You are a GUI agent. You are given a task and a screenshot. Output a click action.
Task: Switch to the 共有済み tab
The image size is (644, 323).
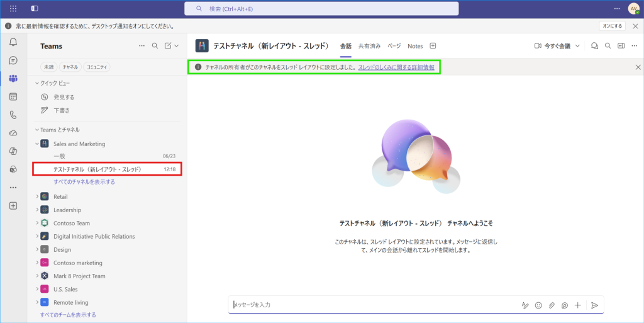coord(370,46)
